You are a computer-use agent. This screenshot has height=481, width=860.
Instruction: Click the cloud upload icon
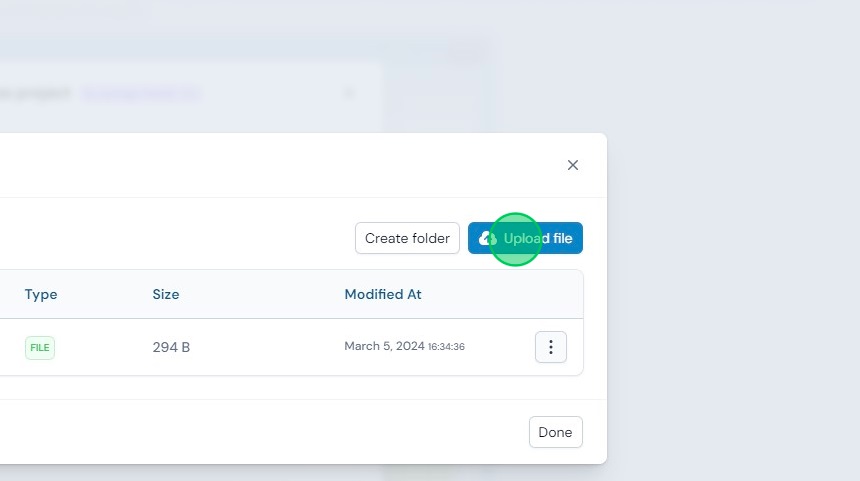[x=488, y=238]
